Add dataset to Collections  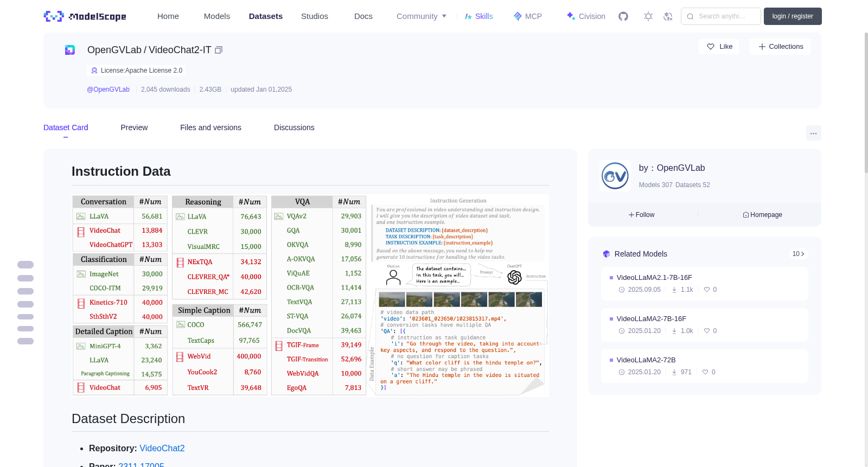click(x=780, y=47)
